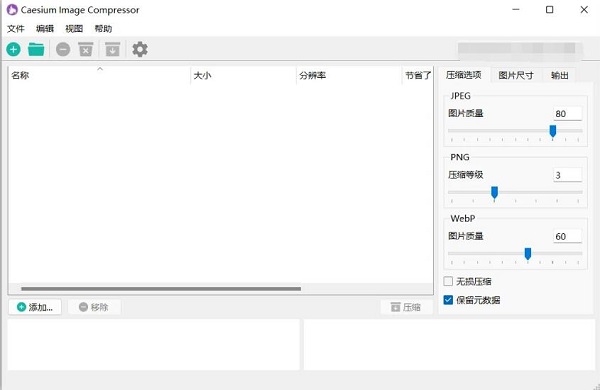Click the horizontal scrollbar of file list

pyautogui.click(x=161, y=289)
